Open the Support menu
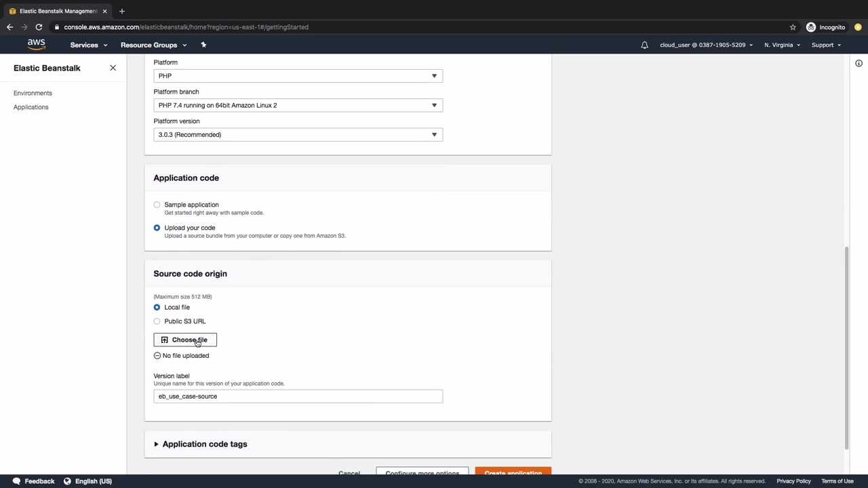 coord(826,45)
